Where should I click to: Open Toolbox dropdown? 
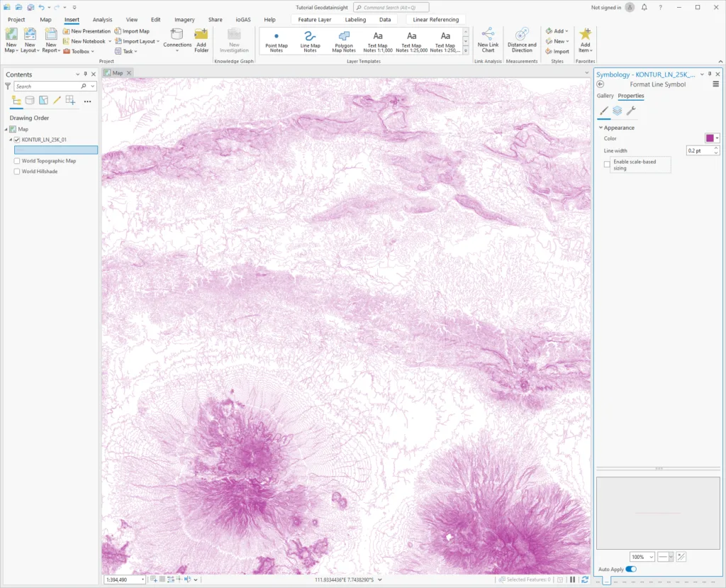click(x=78, y=52)
